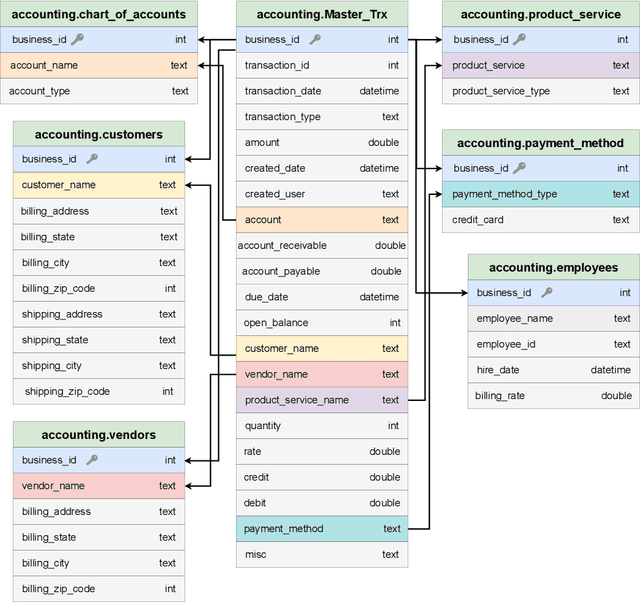Click the product_service_type field

[x=540, y=91]
